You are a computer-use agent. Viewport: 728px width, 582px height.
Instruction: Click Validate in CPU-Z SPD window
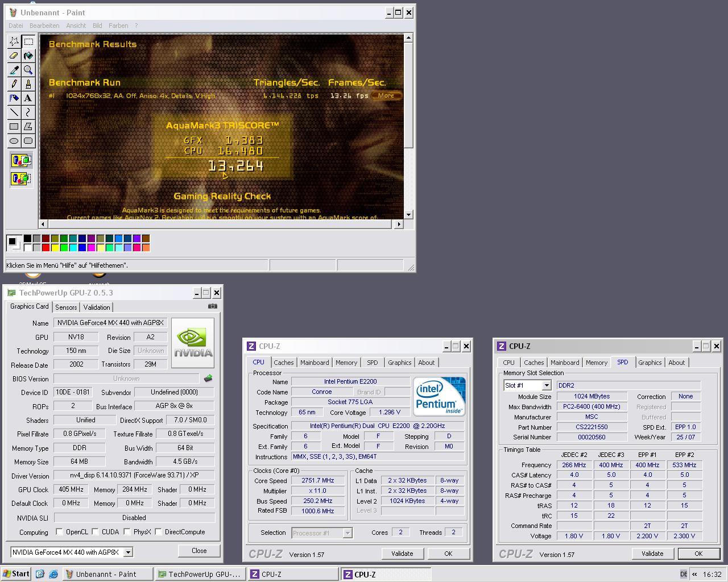click(x=652, y=554)
